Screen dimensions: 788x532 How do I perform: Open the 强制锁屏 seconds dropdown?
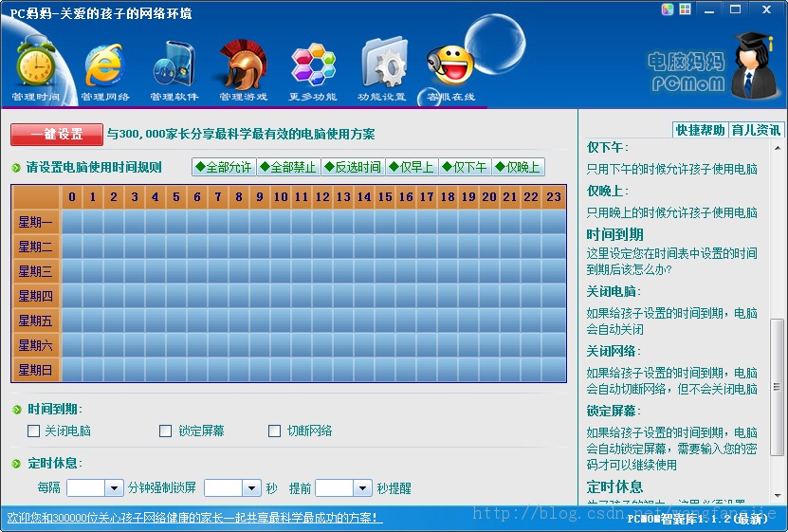click(x=251, y=487)
